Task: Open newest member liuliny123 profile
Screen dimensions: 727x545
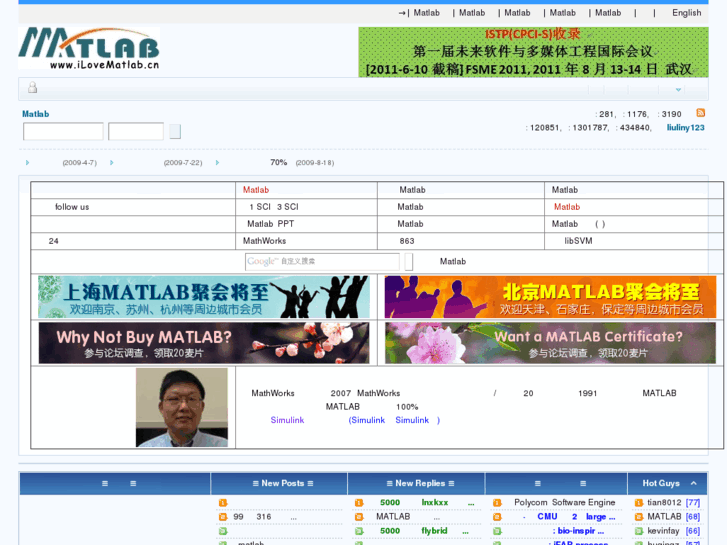Action: click(685, 128)
